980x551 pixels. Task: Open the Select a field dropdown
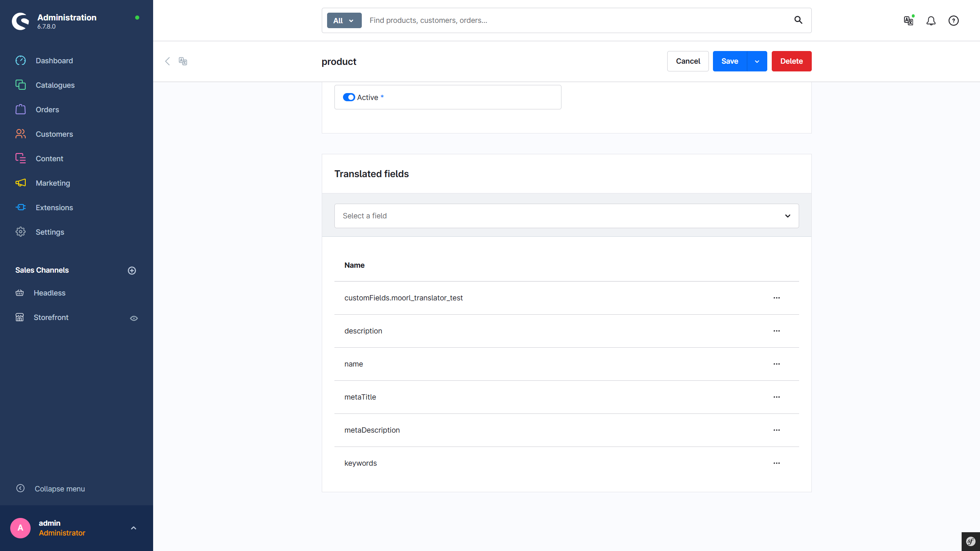(x=566, y=216)
